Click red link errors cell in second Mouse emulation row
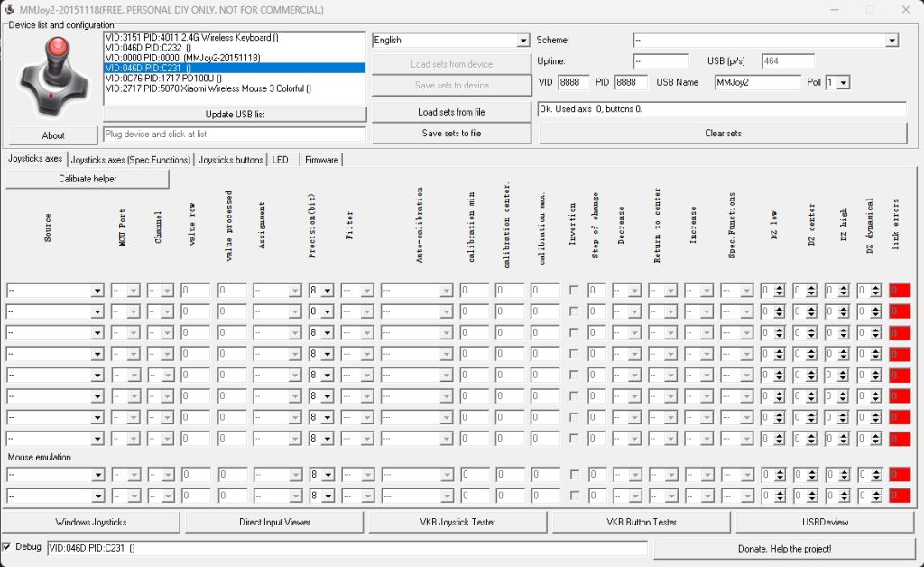This screenshot has width=924, height=567. click(x=900, y=496)
